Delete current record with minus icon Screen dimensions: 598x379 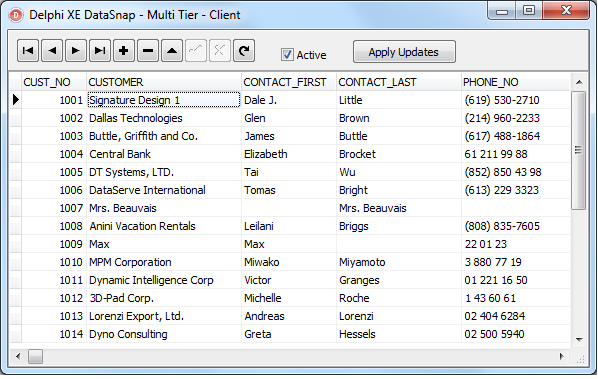coord(148,51)
